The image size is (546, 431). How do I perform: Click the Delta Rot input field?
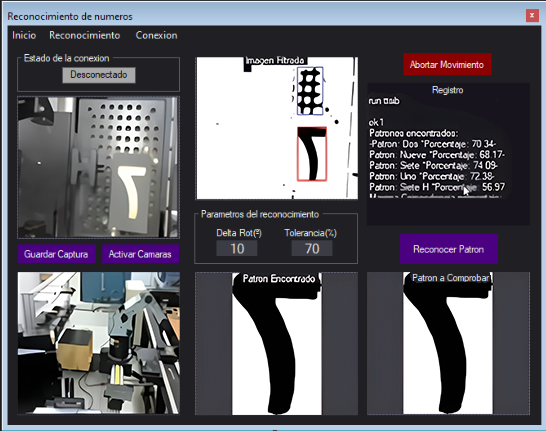237,249
